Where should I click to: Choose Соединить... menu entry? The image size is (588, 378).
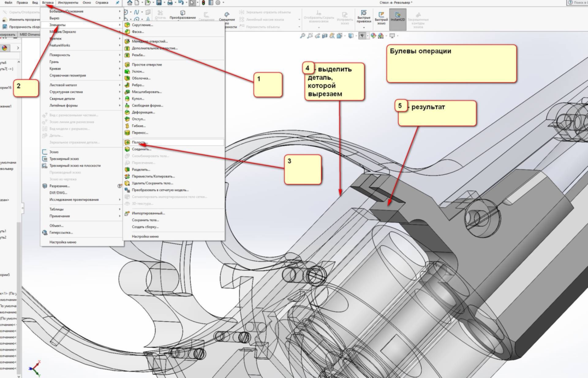(174, 149)
